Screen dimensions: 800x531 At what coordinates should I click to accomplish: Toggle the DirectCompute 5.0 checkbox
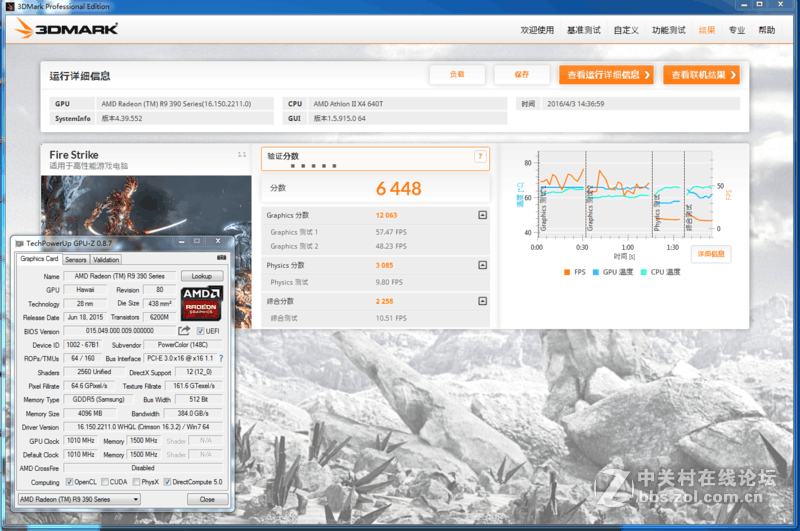click(167, 482)
